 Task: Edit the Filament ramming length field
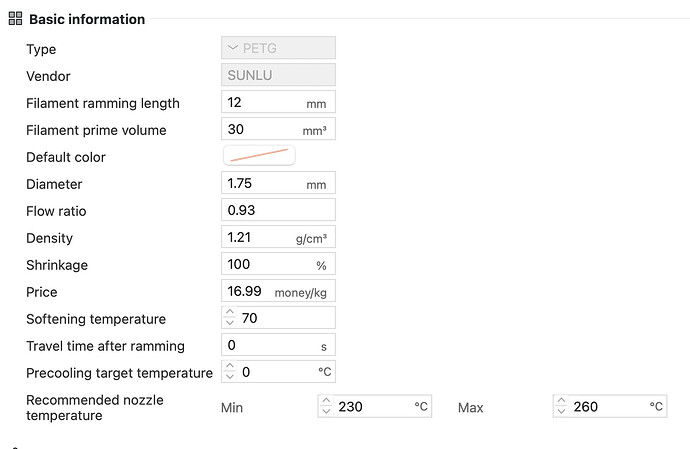tap(278, 102)
